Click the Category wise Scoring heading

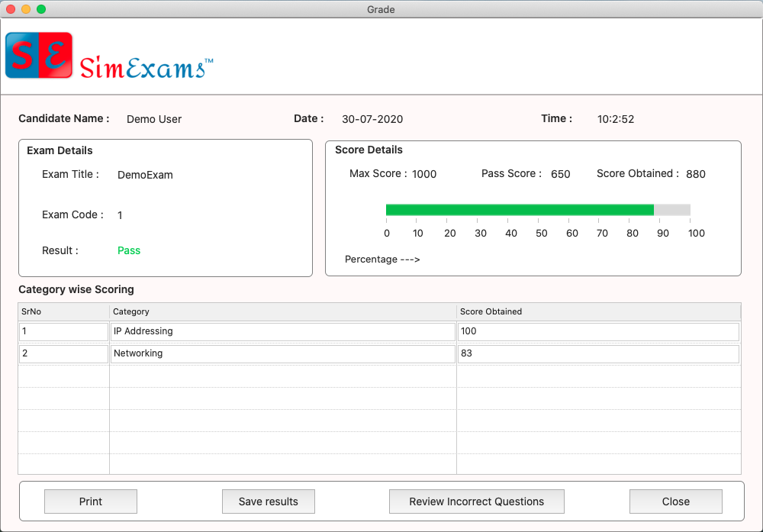(x=76, y=289)
